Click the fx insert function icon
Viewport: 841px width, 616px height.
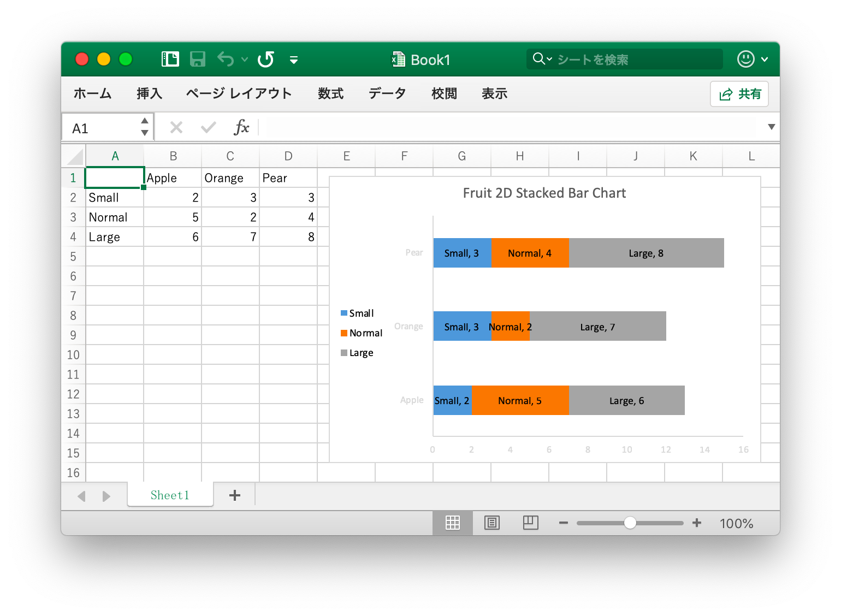pyautogui.click(x=241, y=128)
